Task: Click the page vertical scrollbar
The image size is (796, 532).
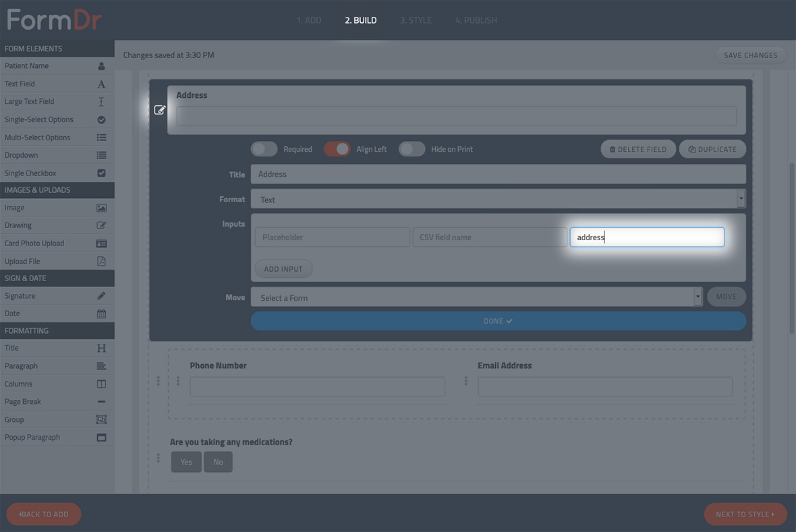Action: 792,249
